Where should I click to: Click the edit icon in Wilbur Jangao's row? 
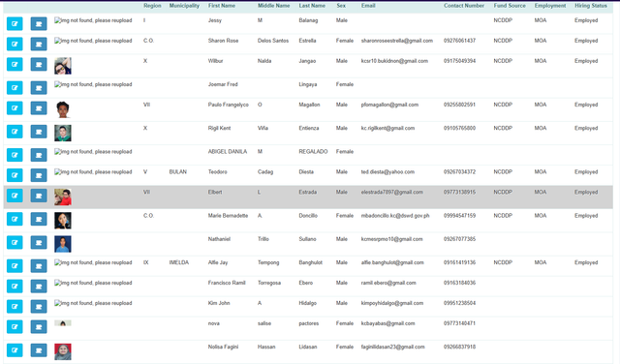(15, 64)
